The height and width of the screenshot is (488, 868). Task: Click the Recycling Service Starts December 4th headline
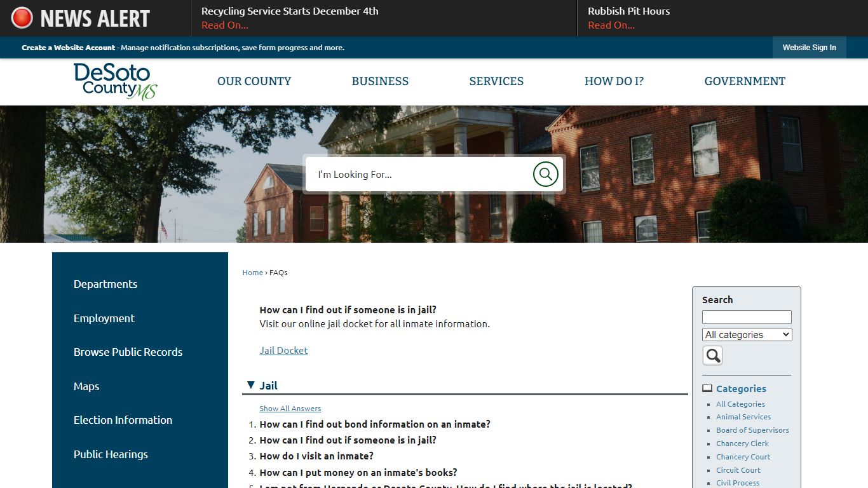(x=290, y=11)
